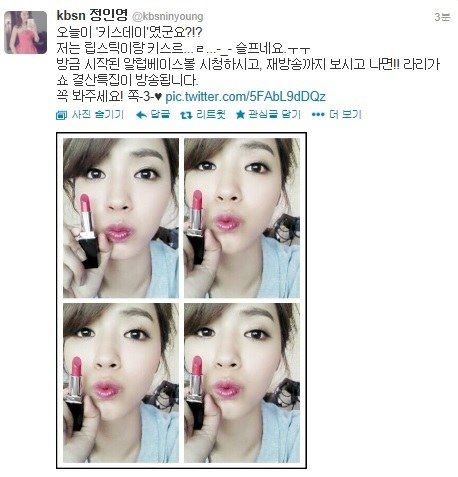The image size is (458, 477).
Task: Click the top-right lipstick selfie photo
Action: (242, 218)
